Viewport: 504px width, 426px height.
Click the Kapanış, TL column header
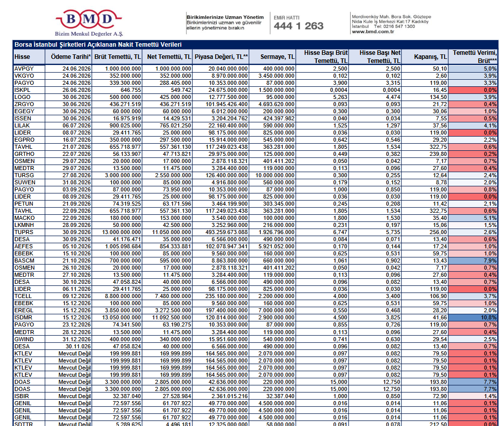tap(430, 57)
